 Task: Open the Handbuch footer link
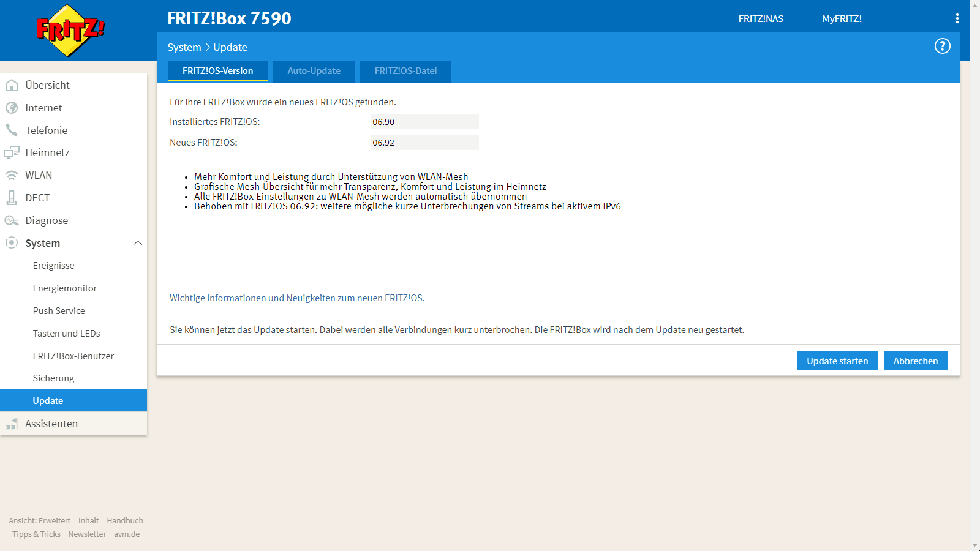pos(125,521)
